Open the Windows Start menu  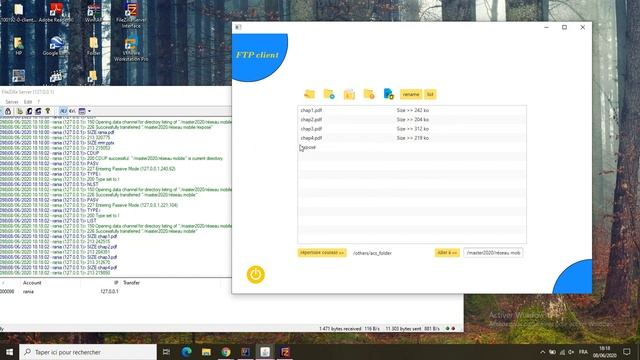click(x=9, y=351)
